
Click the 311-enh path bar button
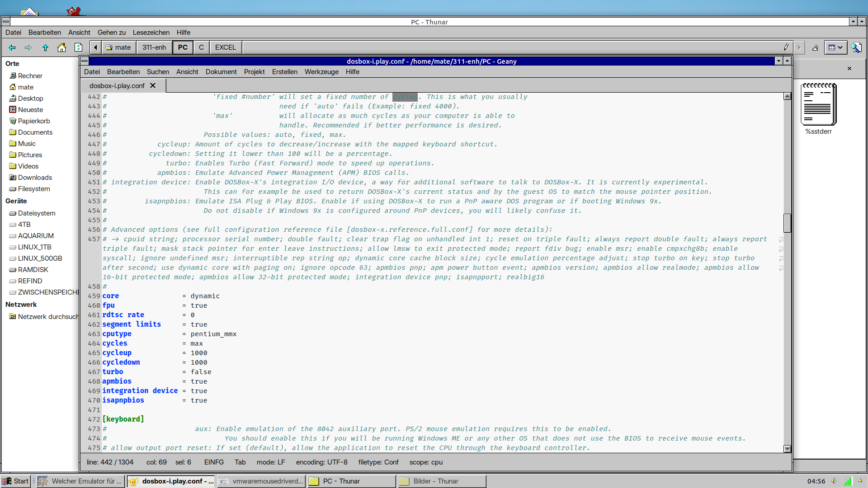pos(154,47)
